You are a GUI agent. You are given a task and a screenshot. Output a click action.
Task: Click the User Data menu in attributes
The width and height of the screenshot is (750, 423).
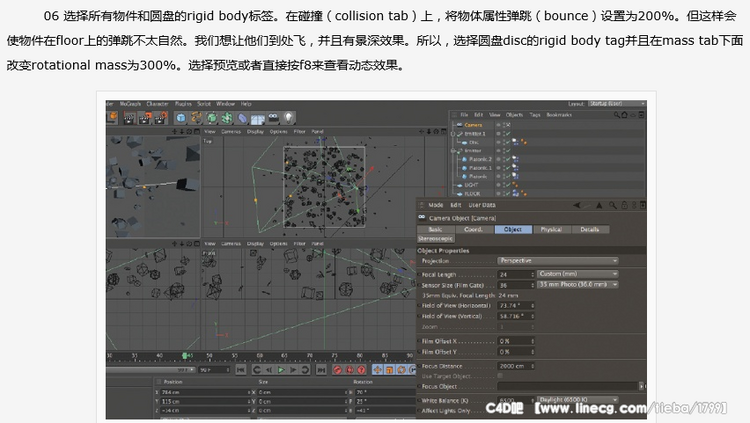482,205
